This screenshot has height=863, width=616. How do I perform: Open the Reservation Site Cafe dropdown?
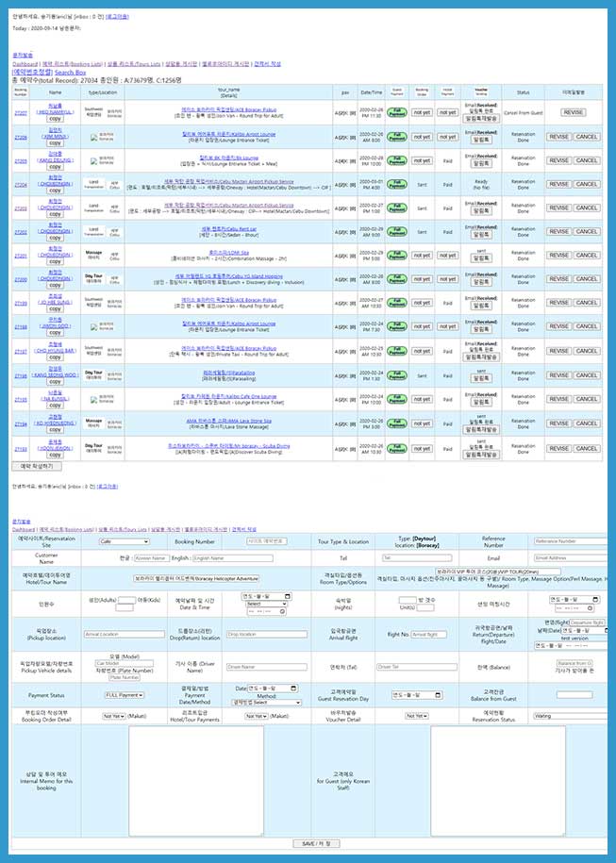coord(125,541)
